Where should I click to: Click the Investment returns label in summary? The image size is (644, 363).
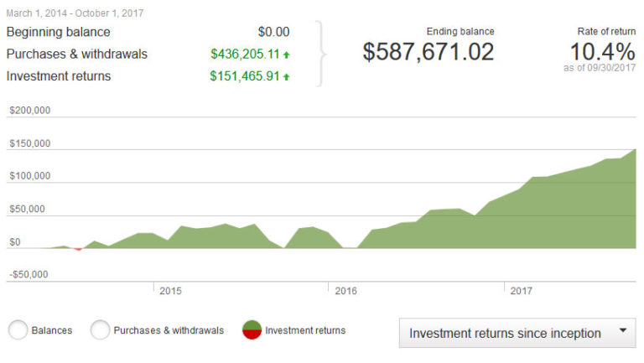(x=58, y=76)
